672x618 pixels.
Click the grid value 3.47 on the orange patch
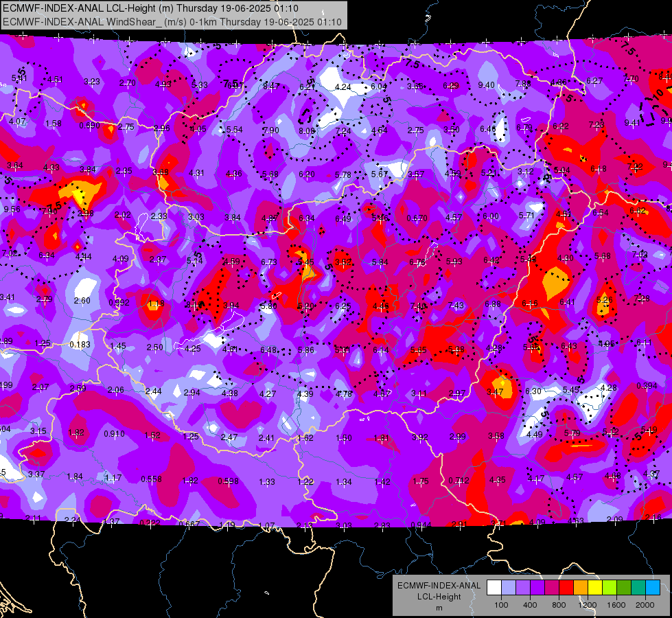[495, 391]
